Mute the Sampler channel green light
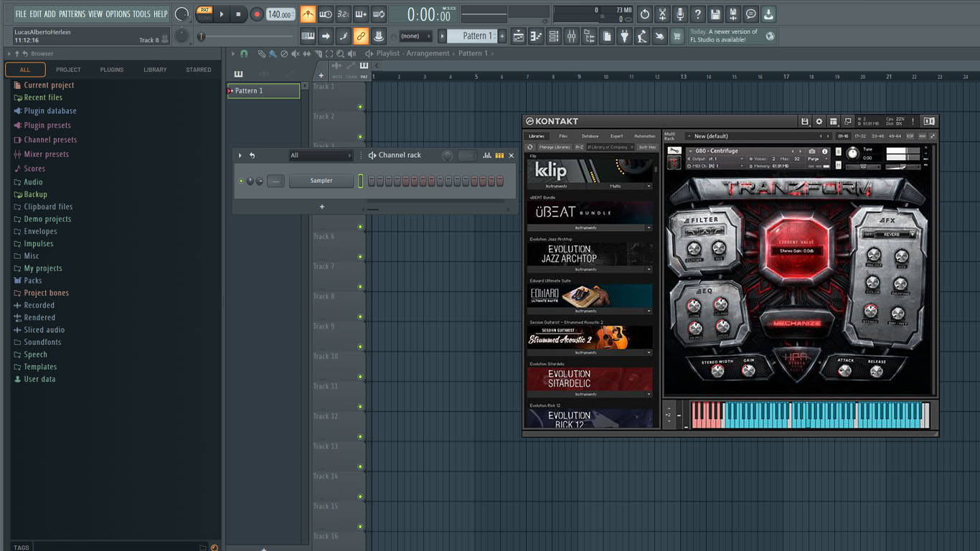Image resolution: width=980 pixels, height=551 pixels. click(241, 181)
